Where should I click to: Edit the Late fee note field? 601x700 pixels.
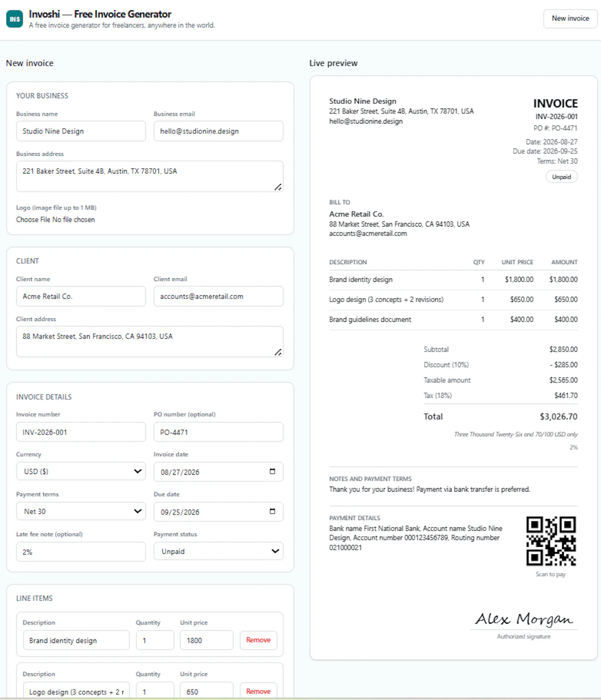pyautogui.click(x=81, y=552)
